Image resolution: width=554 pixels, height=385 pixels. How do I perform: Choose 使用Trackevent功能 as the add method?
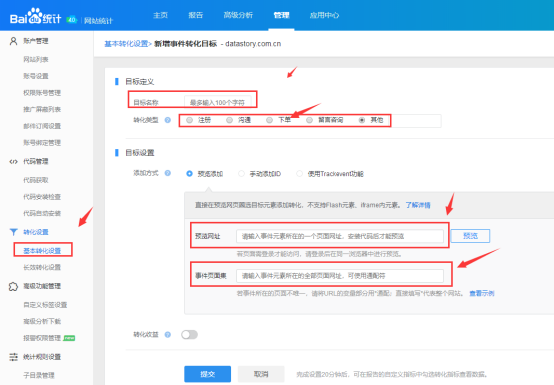click(x=300, y=173)
